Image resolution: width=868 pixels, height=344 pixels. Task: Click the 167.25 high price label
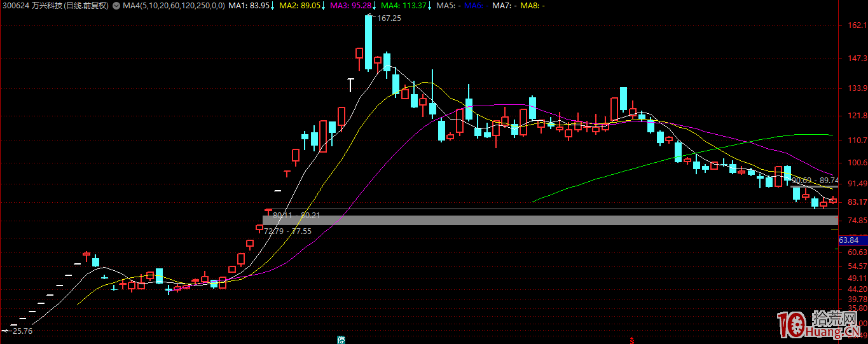389,18
